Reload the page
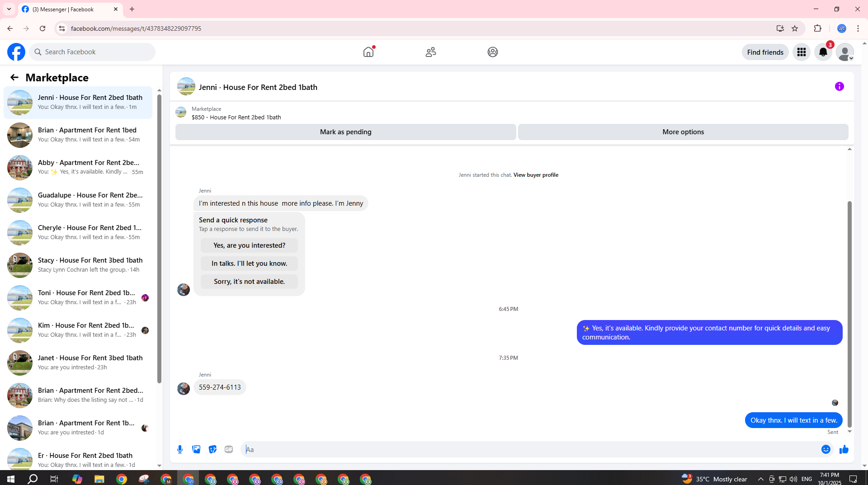The image size is (868, 485). point(42,28)
